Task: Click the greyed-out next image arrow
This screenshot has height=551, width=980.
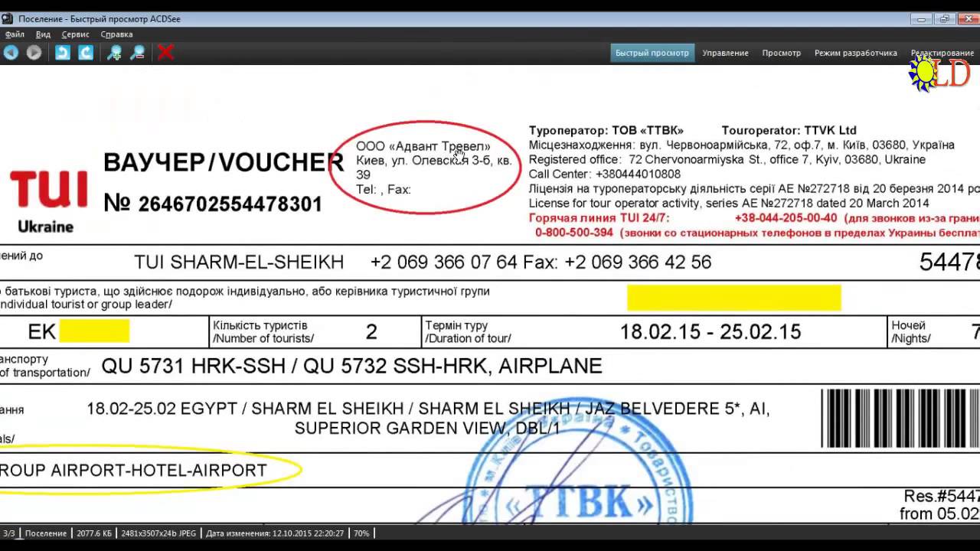Action: [x=34, y=52]
